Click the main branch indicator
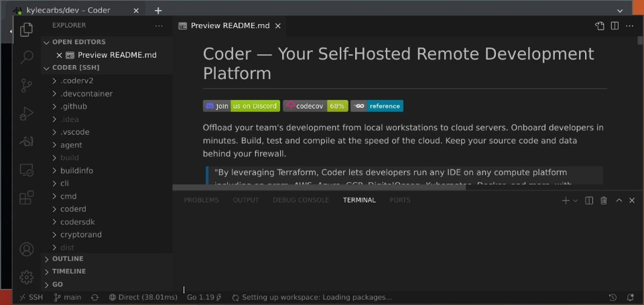This screenshot has height=305, width=644. coord(68,297)
